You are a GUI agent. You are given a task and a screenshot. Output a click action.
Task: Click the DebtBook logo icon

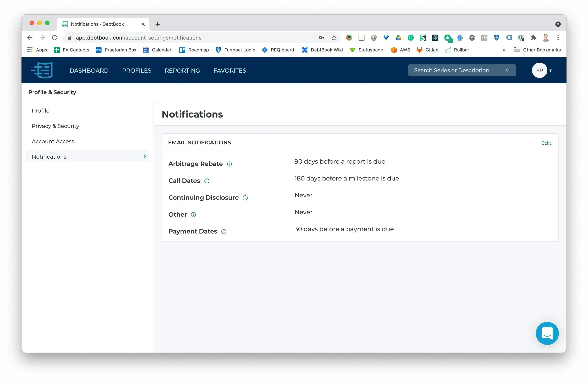[42, 70]
